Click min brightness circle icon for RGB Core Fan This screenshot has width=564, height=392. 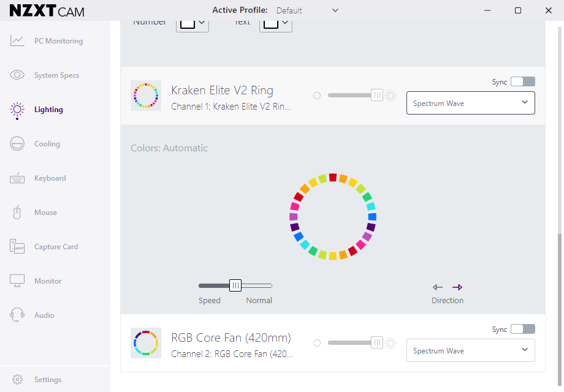click(317, 343)
